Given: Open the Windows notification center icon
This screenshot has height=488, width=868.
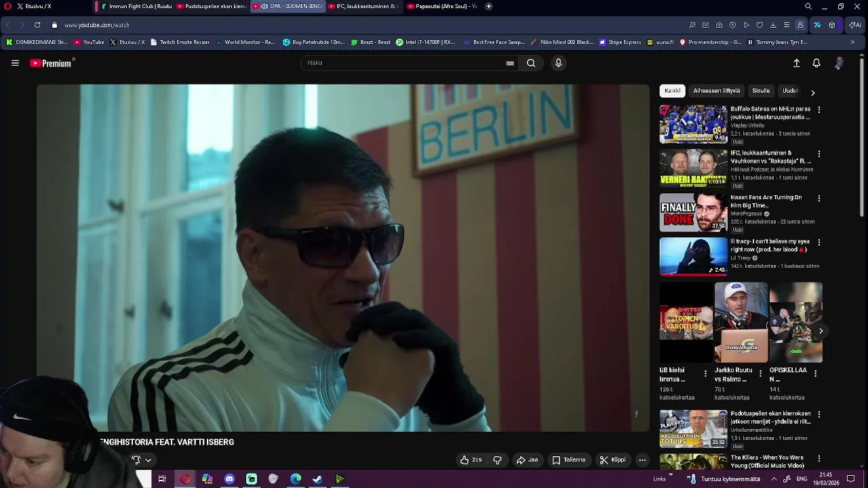Looking at the screenshot, I should point(850,479).
